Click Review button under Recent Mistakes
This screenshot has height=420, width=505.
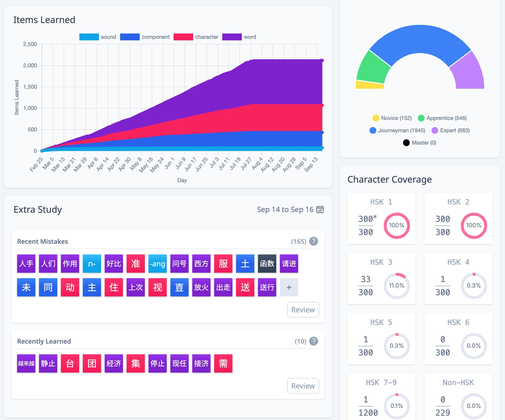click(303, 310)
